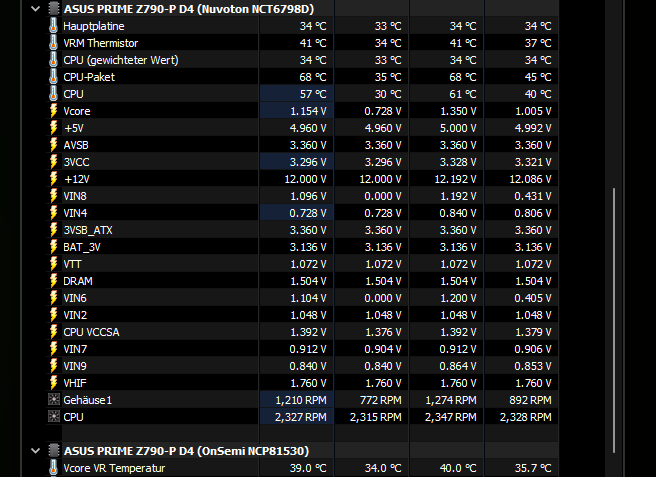Click the lightning bolt icon beside VIN4
656x477 pixels.
54,213
